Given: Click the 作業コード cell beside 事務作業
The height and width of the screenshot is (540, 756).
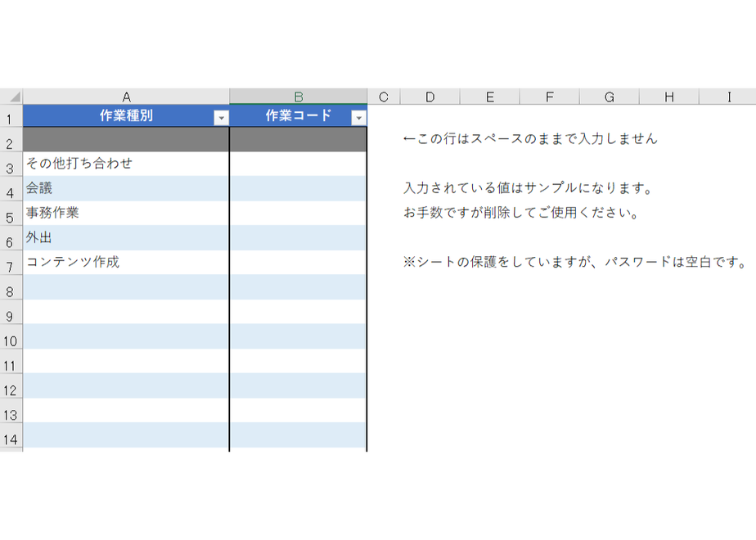Looking at the screenshot, I should coord(299,213).
